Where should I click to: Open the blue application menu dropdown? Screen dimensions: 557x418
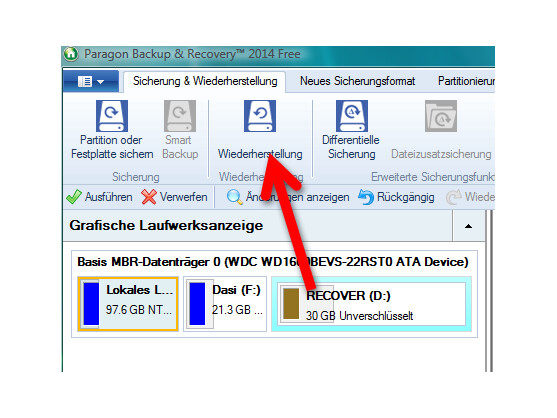pyautogui.click(x=91, y=81)
